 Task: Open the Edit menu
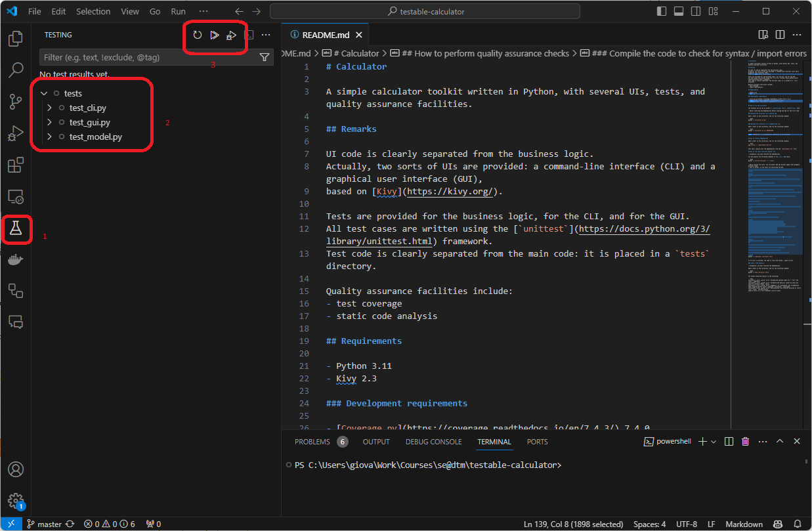58,11
